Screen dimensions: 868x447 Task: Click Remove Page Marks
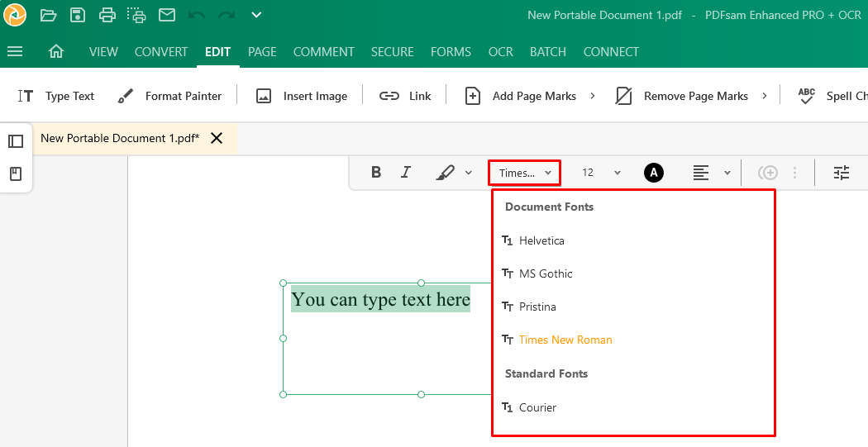682,97
